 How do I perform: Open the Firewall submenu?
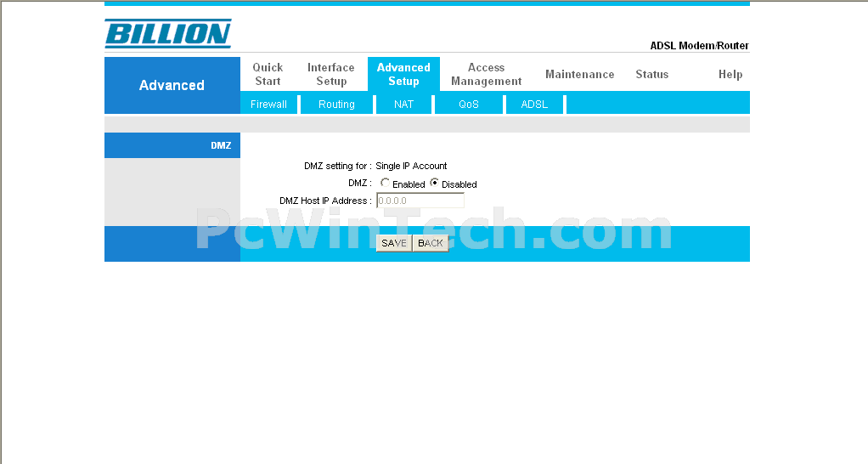[x=268, y=104]
